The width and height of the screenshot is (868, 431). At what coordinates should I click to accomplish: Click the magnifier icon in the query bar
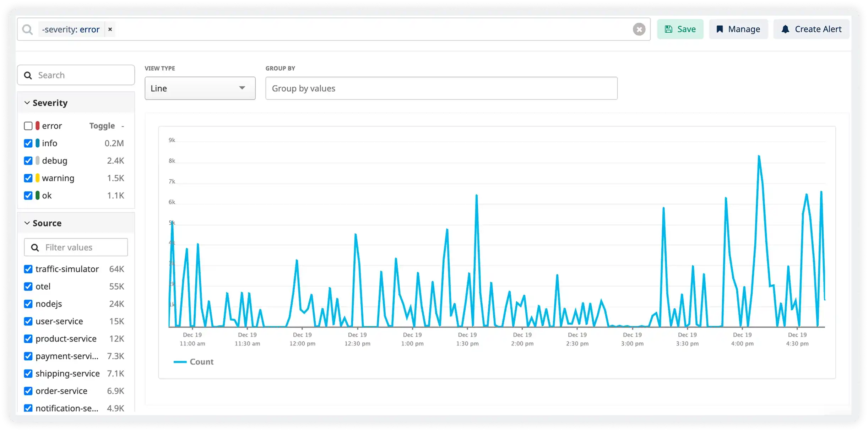point(27,29)
